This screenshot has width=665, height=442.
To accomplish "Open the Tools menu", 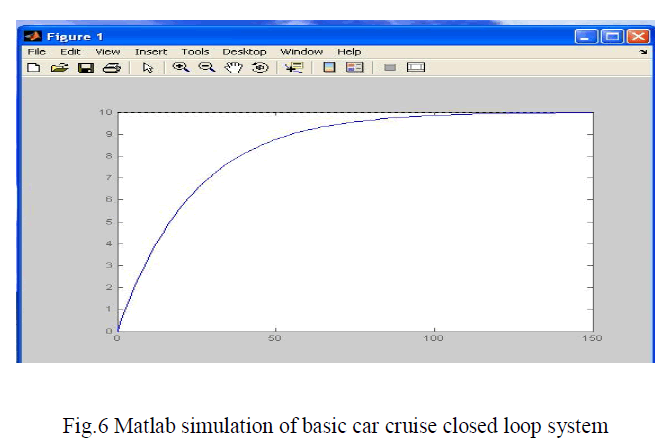I will 195,51.
